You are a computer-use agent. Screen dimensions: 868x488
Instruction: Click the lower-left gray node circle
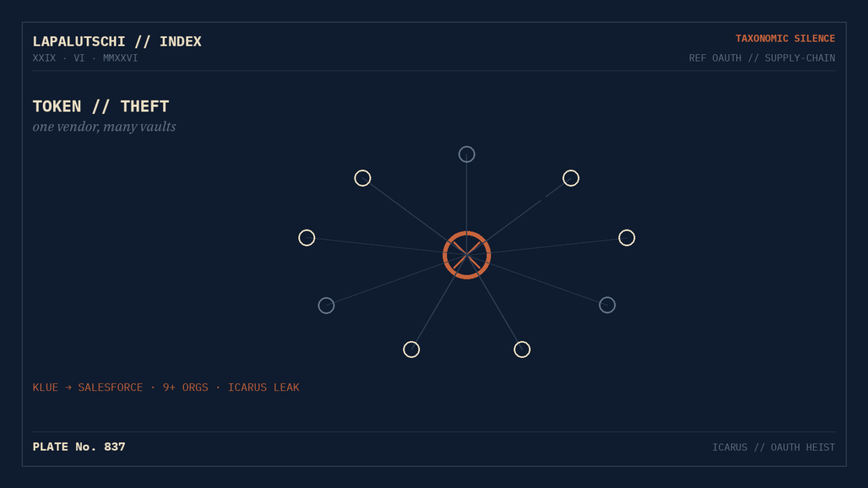point(326,305)
